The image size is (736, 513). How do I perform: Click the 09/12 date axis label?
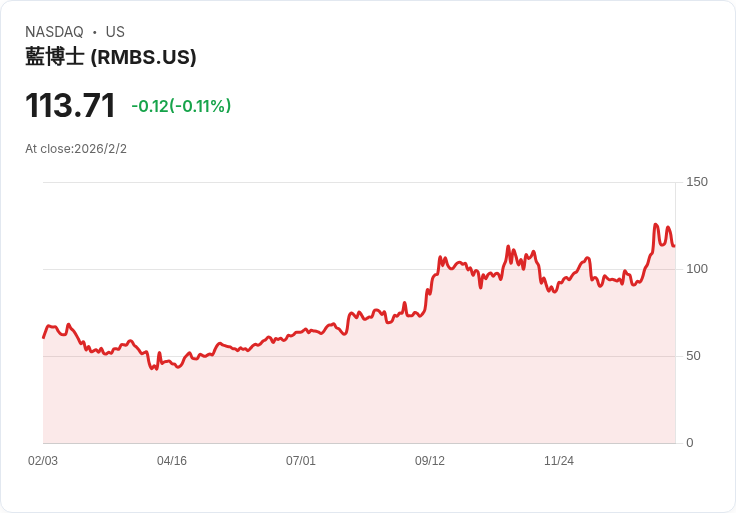tap(429, 461)
